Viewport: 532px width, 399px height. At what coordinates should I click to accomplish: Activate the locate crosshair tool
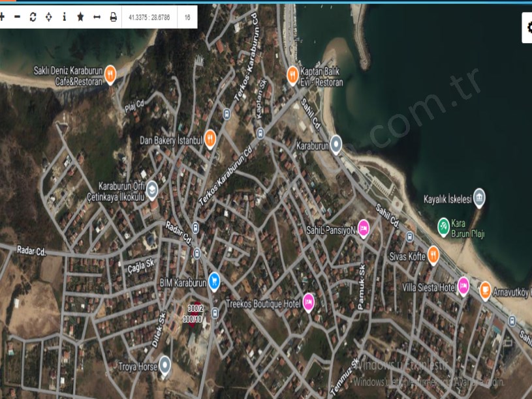coord(49,16)
